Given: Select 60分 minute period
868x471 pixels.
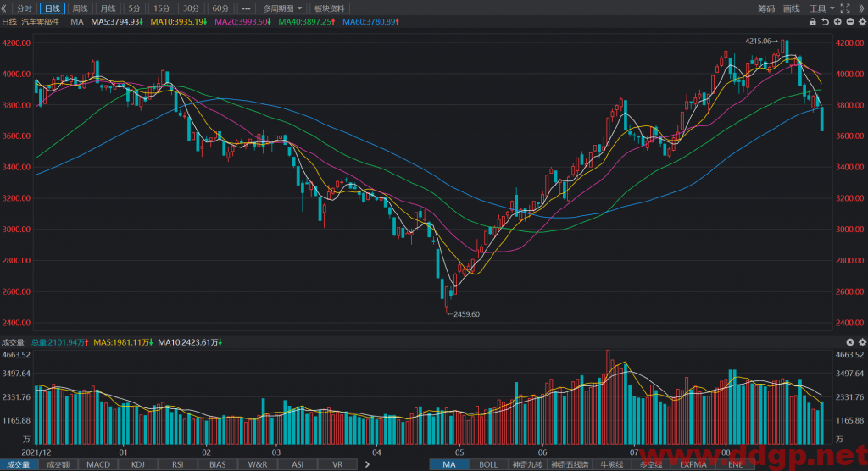Looking at the screenshot, I should tap(220, 8).
